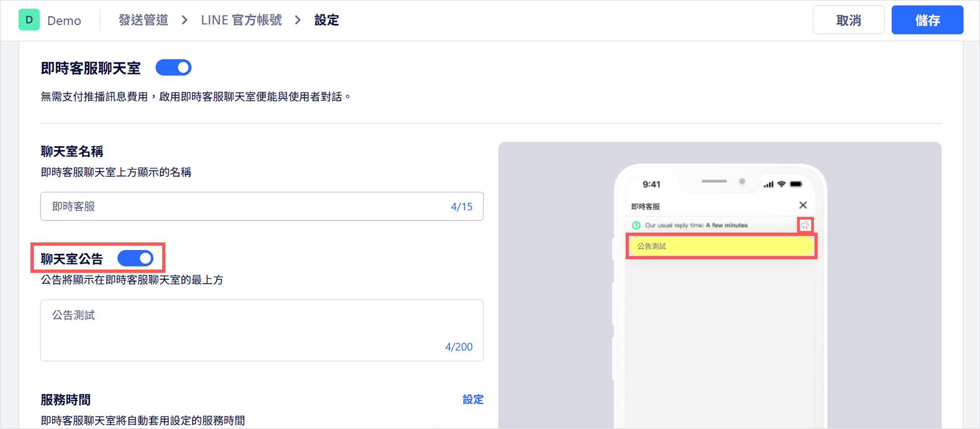Viewport: 980px width, 429px height.
Task: Toggle the 即時客服聊天室 switch
Action: [x=173, y=68]
